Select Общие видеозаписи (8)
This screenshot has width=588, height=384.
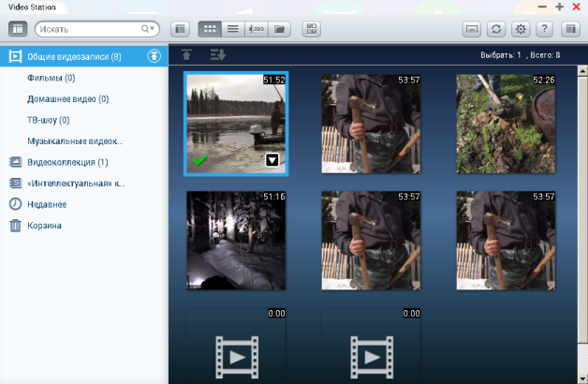coord(84,56)
